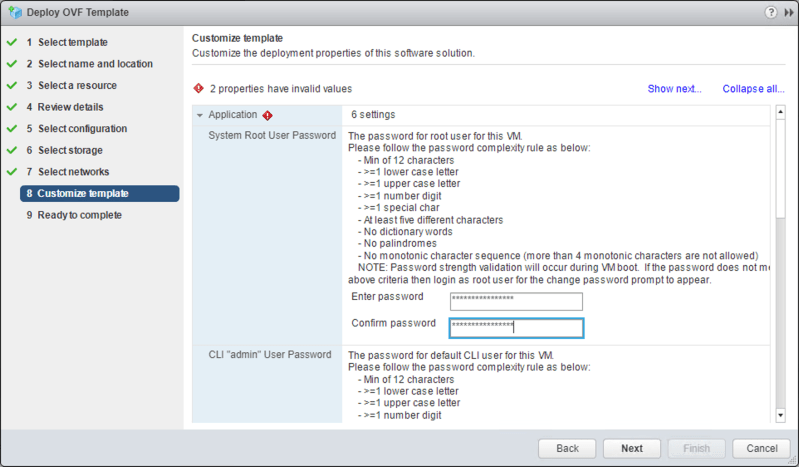
Task: Click the Select networks green checkmark
Action: tap(12, 172)
